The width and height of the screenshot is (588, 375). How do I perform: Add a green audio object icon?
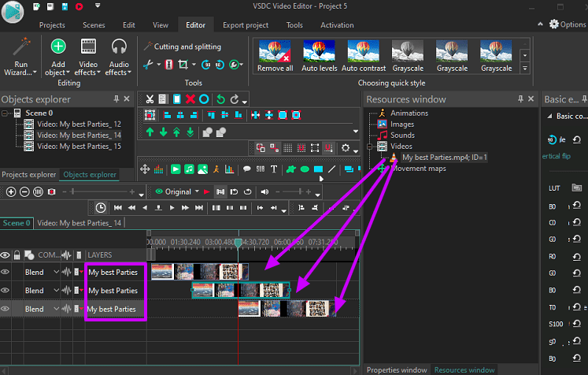point(189,169)
